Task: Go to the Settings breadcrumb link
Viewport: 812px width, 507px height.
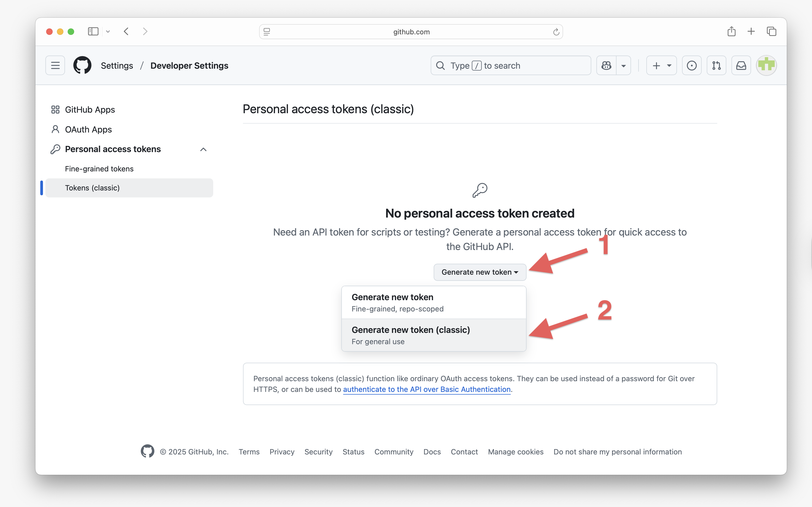Action: (x=117, y=65)
